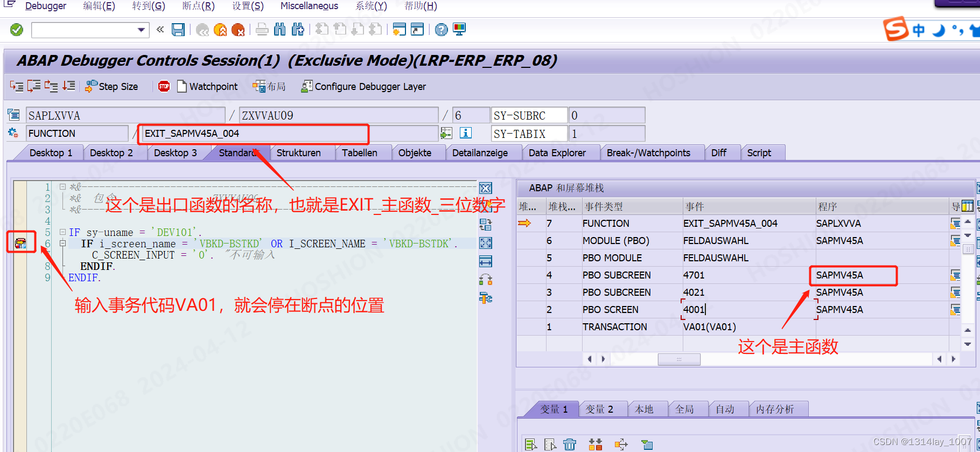Switch to the 内存分析 tab
The height and width of the screenshot is (452, 980).
point(775,409)
